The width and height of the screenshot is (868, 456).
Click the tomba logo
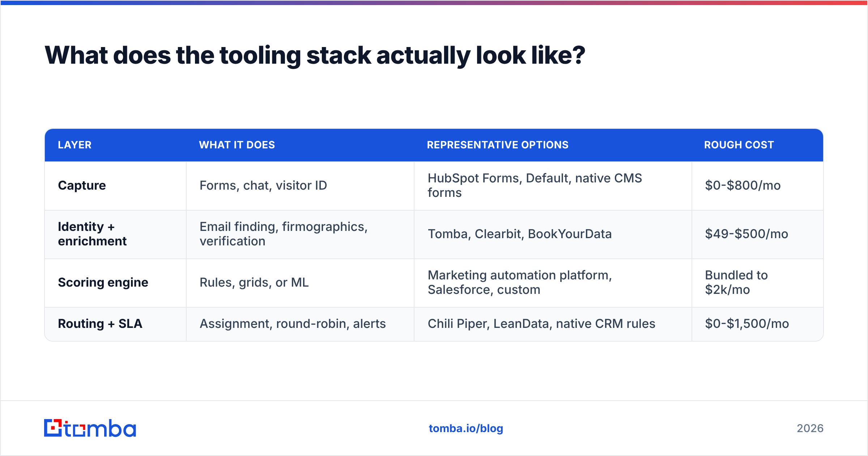(x=90, y=428)
